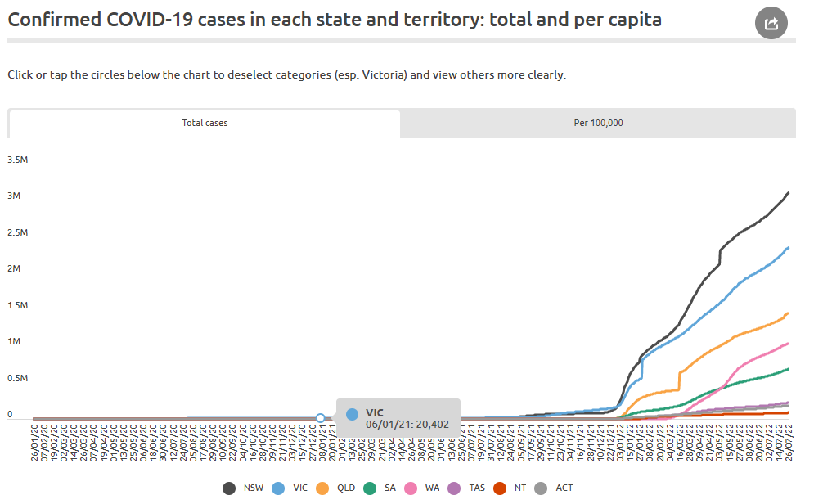Click the QLD legend label text
This screenshot has height=504, width=823.
[346, 488]
